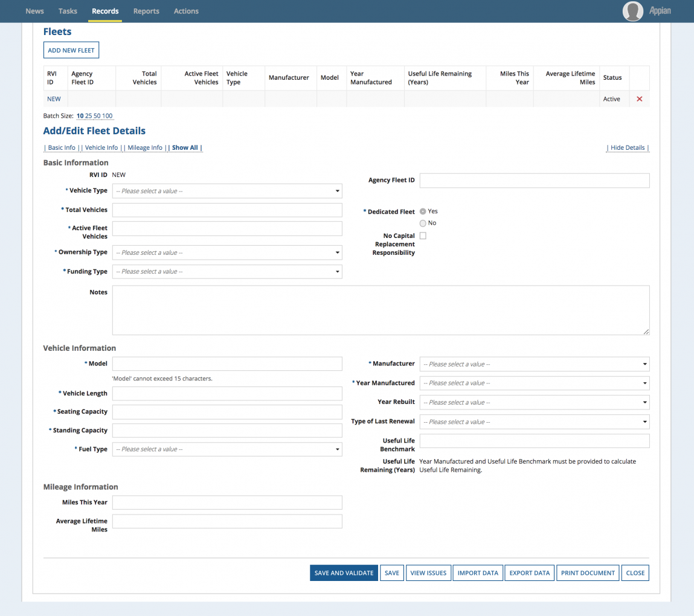The image size is (694, 616).
Task: Focus the Average Lifetime Miles field
Action: tap(227, 521)
